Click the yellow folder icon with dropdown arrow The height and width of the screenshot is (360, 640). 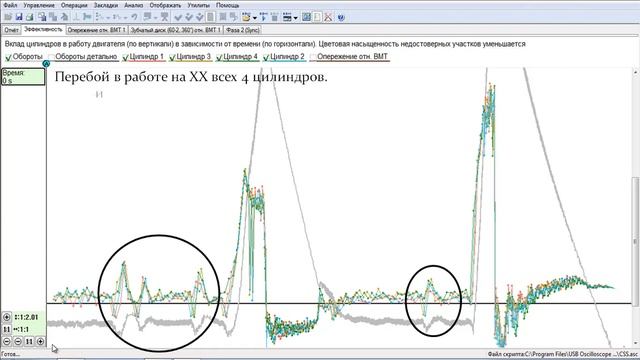[246, 17]
